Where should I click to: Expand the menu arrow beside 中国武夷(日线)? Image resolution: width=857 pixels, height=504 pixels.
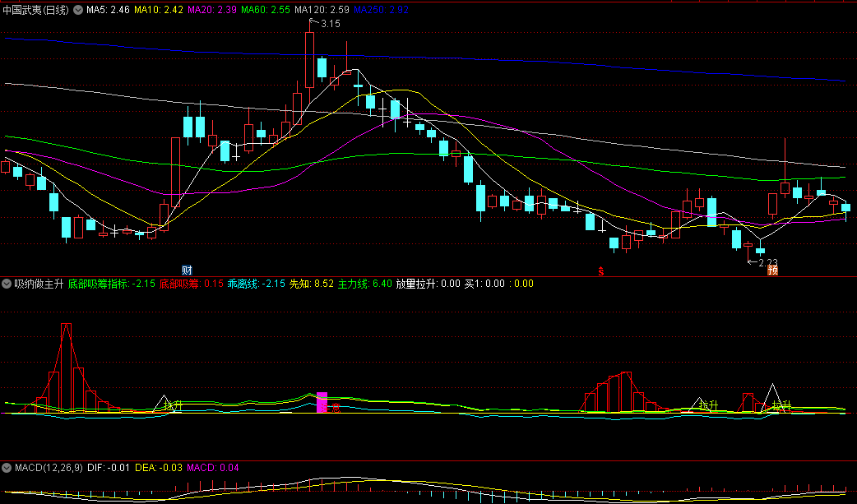tap(78, 10)
